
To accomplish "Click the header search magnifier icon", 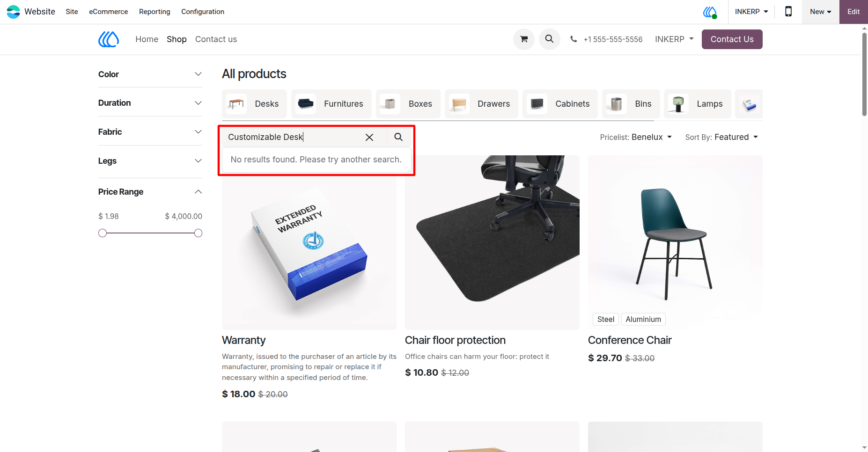I will [x=550, y=39].
